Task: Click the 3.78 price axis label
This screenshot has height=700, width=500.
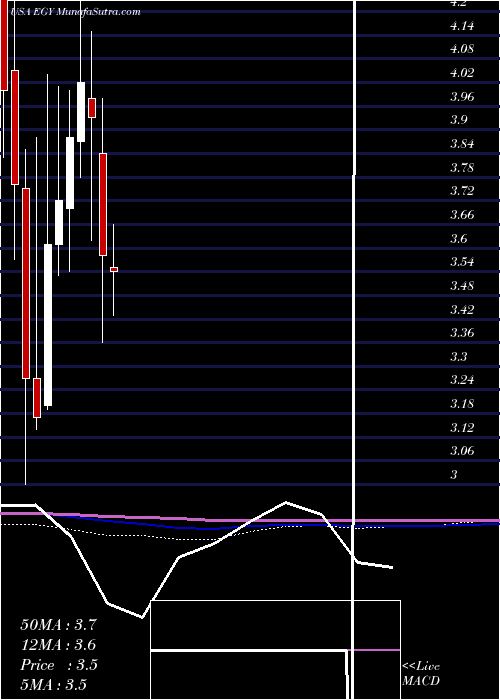Action: [462, 168]
